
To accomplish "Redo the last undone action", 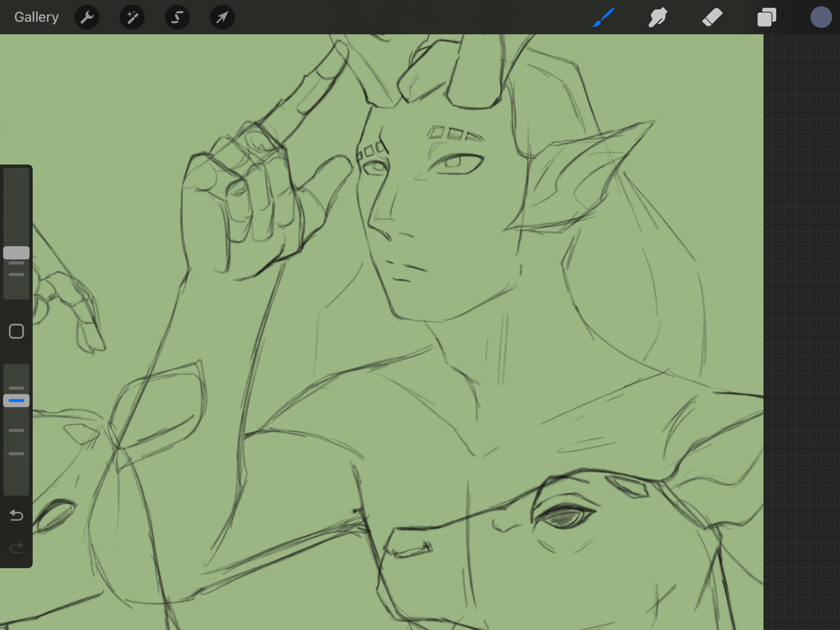I will [x=16, y=548].
